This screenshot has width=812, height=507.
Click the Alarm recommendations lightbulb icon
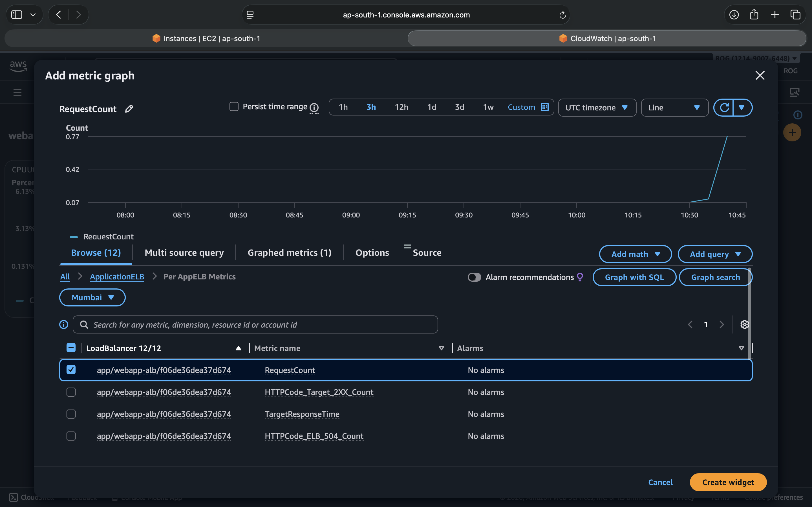point(580,277)
